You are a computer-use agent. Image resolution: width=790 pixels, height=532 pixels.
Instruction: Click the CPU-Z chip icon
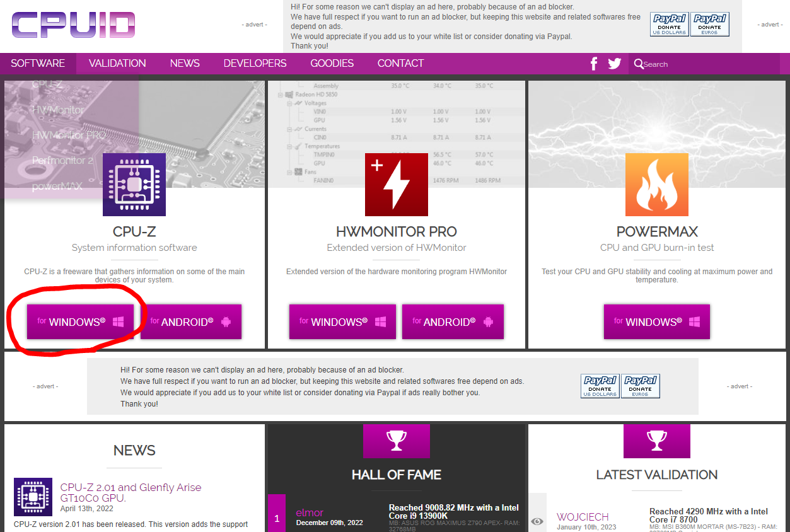134,185
